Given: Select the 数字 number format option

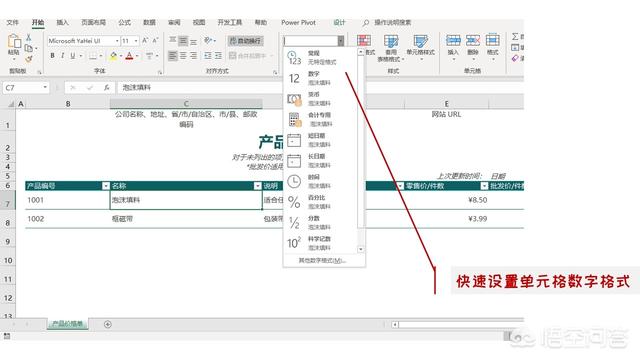Looking at the screenshot, I should point(320,78).
